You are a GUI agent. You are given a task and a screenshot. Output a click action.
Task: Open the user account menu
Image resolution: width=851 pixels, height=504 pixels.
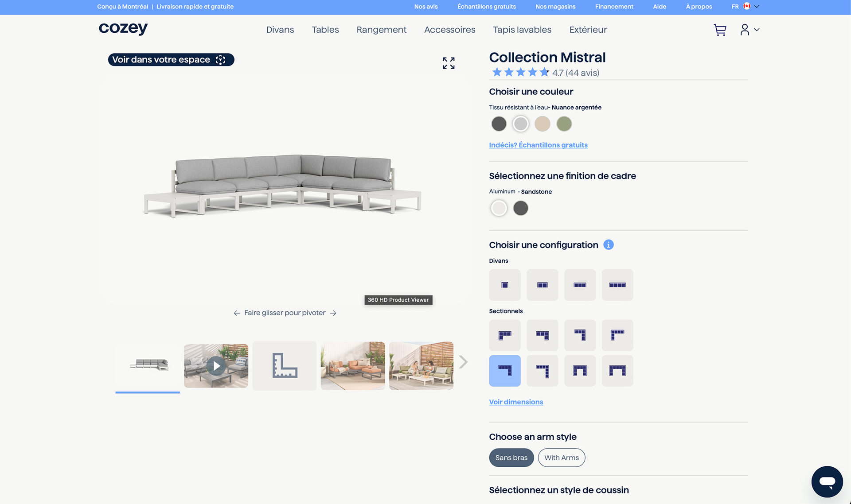coord(745,30)
